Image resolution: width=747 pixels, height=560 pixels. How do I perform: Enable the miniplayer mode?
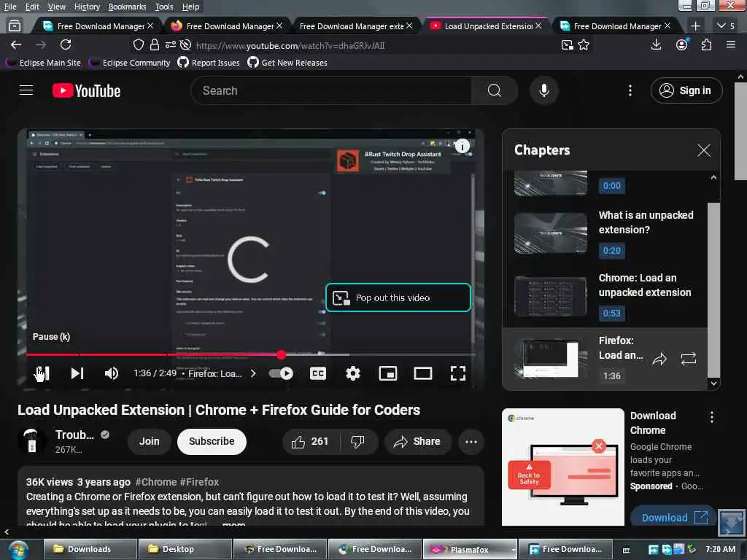[x=388, y=373]
